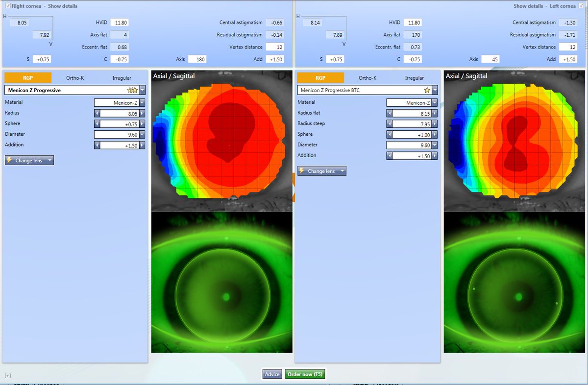Click right eye Add +1.50 refraction field
588x385 pixels.
pos(274,59)
